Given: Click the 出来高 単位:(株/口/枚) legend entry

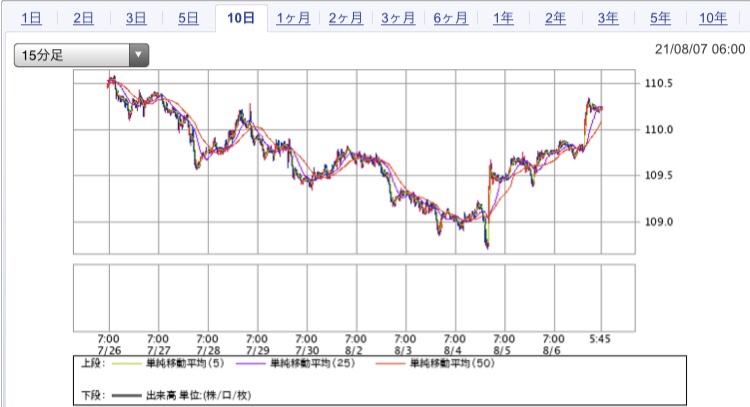Looking at the screenshot, I should [x=199, y=395].
